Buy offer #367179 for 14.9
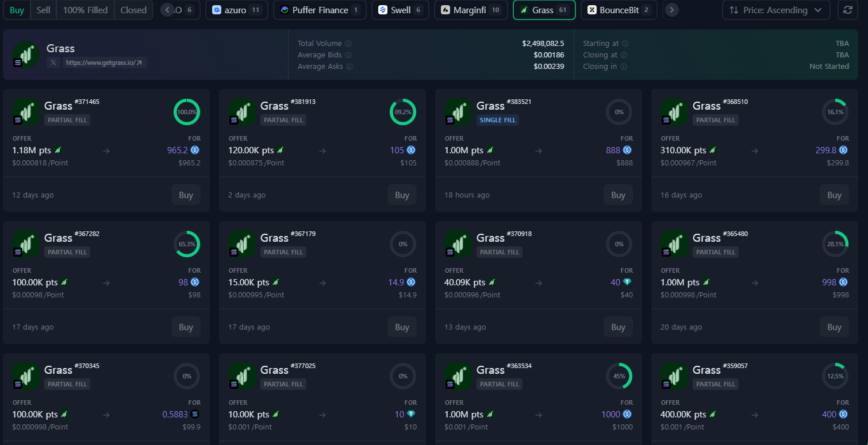 [402, 327]
